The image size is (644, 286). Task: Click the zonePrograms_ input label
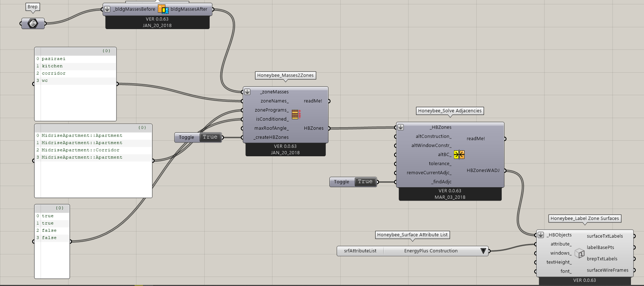point(271,110)
